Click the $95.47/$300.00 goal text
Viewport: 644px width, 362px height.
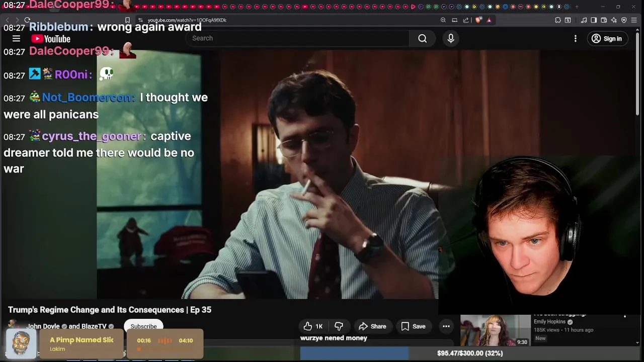(x=470, y=353)
